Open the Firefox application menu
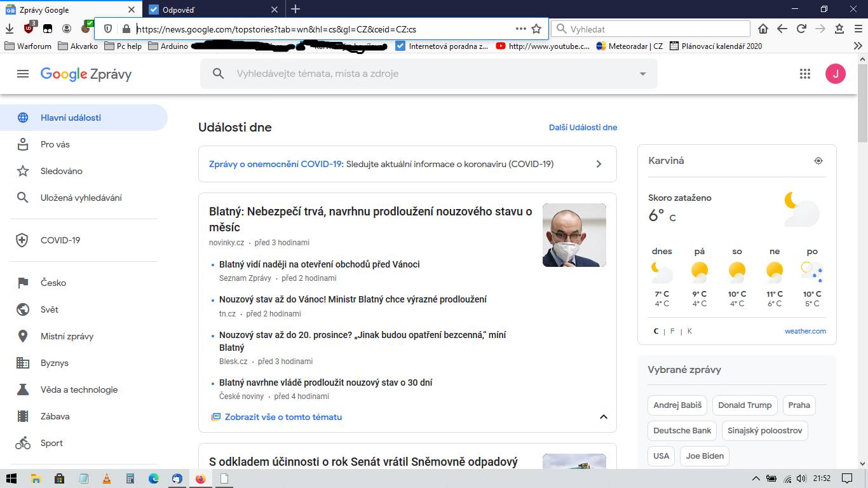The height and width of the screenshot is (488, 868). pos(858,29)
